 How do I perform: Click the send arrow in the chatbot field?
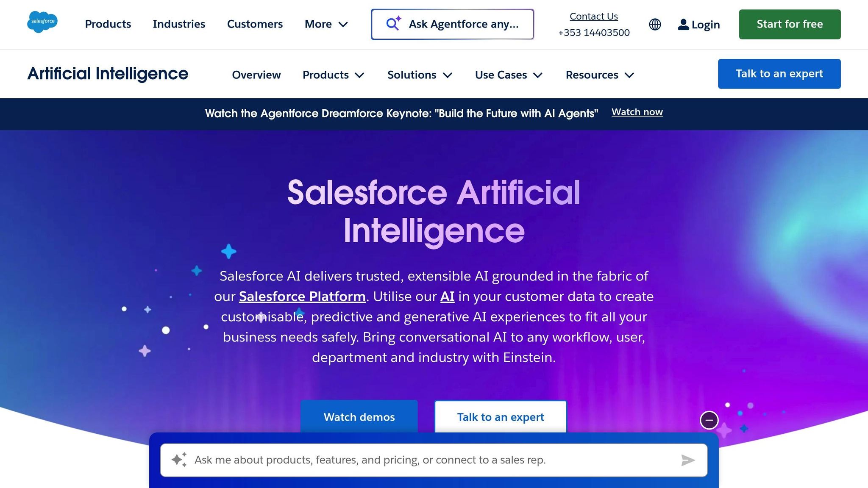(688, 460)
